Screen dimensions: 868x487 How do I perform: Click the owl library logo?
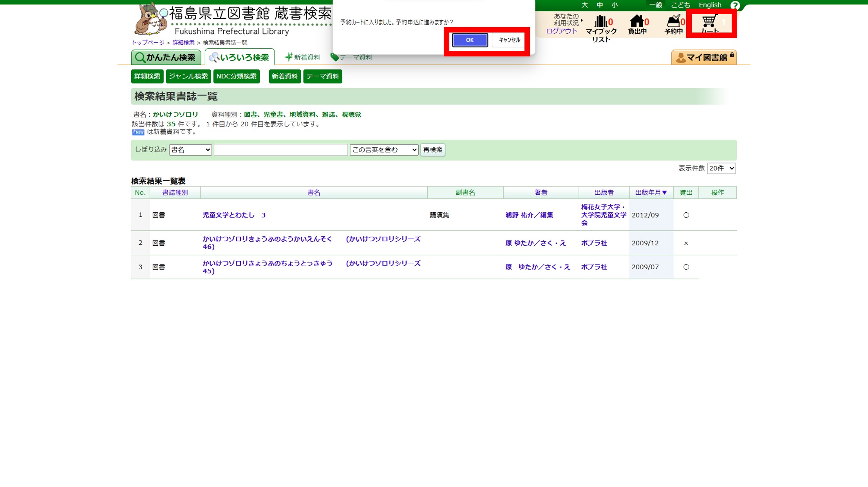pos(150,19)
